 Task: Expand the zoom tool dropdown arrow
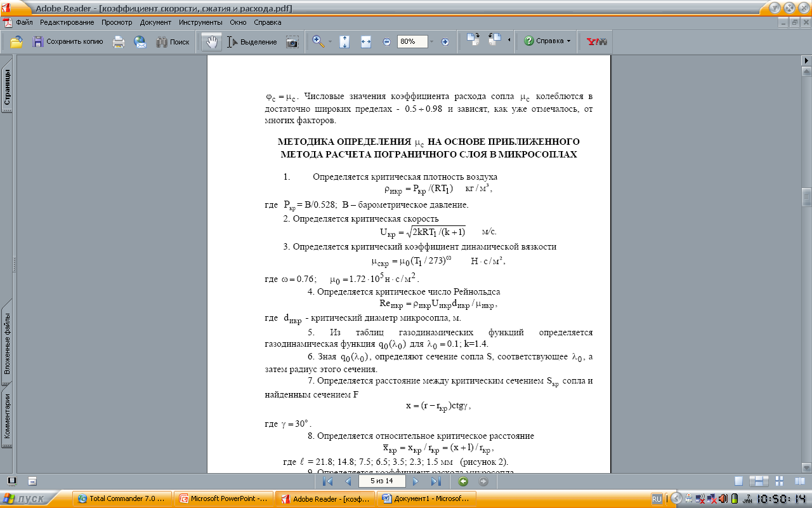pyautogui.click(x=330, y=42)
